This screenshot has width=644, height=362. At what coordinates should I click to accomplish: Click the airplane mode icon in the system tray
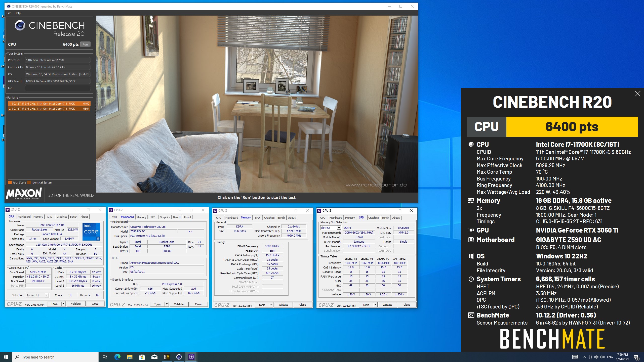[x=596, y=357]
